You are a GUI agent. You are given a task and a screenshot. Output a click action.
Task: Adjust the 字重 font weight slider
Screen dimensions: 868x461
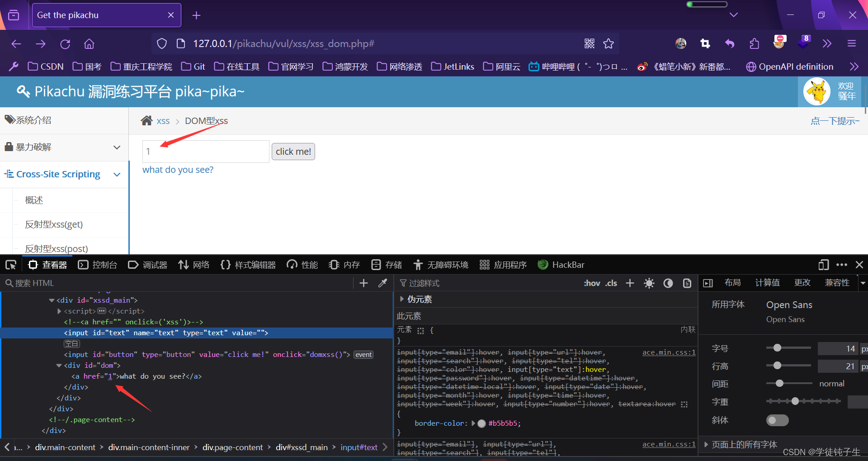click(x=803, y=401)
